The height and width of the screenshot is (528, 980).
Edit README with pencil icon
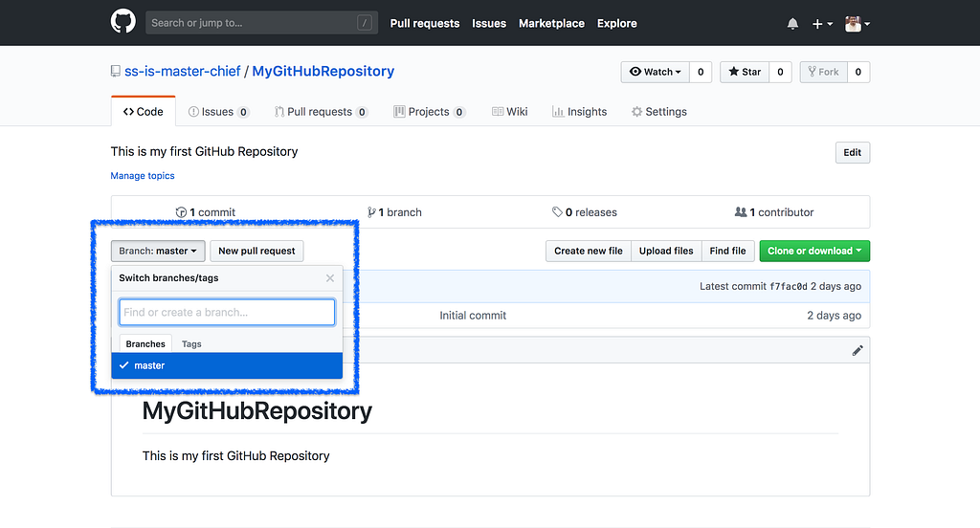[x=857, y=350]
